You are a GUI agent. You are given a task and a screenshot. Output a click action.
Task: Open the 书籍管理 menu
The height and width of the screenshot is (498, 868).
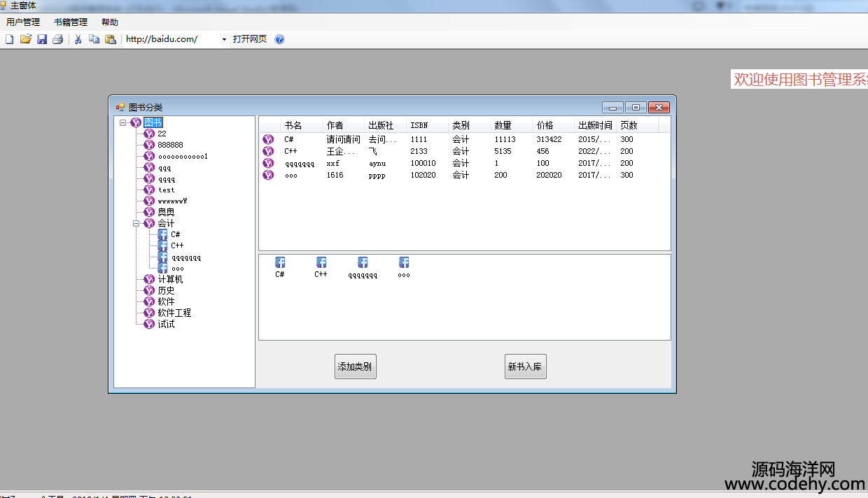coord(71,22)
